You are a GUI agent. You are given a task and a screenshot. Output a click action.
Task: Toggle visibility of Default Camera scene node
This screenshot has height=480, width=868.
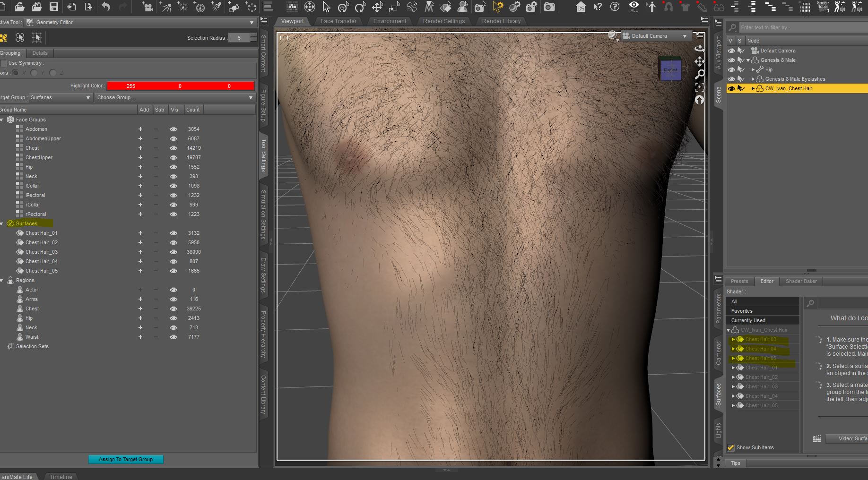tap(731, 51)
